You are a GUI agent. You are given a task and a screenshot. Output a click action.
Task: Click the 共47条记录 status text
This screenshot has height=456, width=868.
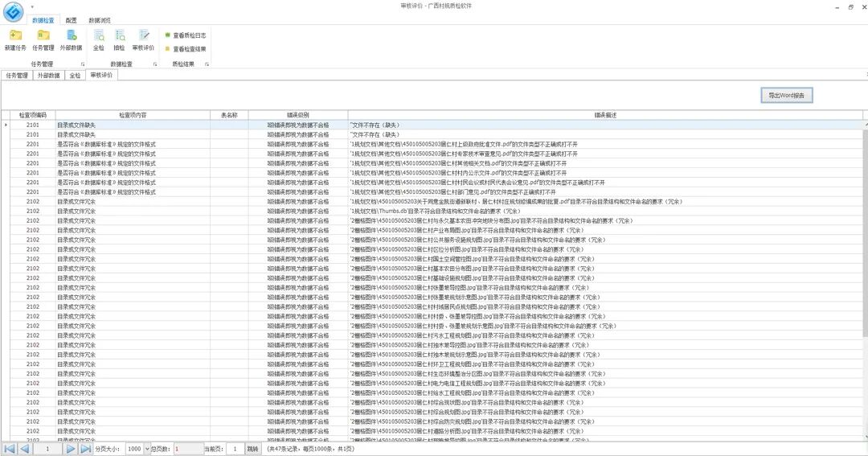310,449
